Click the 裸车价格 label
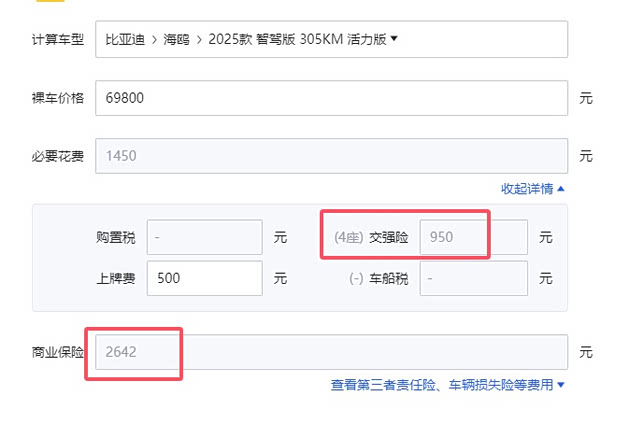The height and width of the screenshot is (424, 630). pos(58,99)
